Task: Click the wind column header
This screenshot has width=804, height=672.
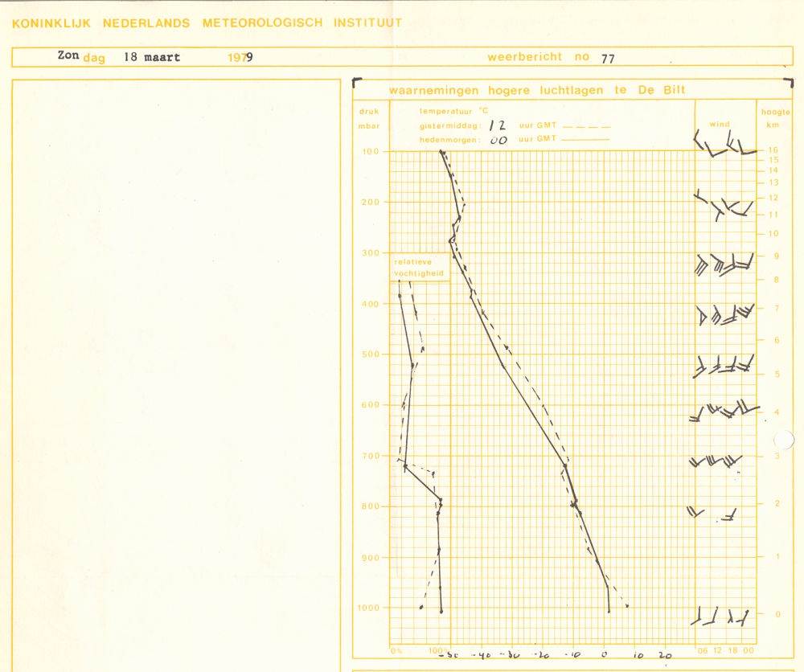Action: (719, 125)
